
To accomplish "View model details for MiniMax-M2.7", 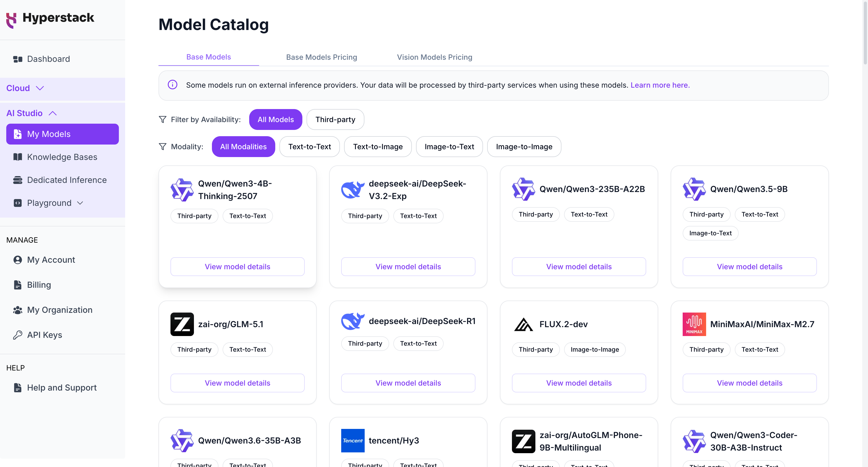I will click(750, 383).
